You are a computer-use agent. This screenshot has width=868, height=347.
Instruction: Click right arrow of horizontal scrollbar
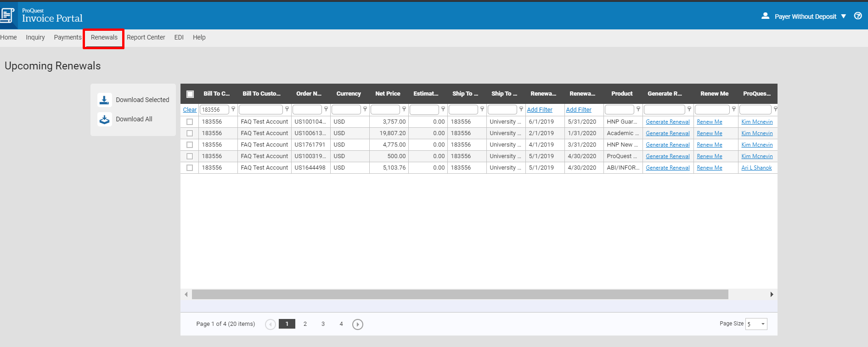(772, 294)
